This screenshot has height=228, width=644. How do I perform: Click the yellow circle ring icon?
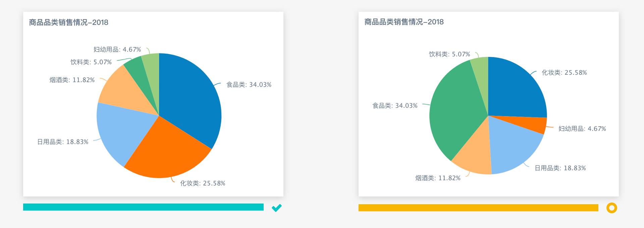pyautogui.click(x=611, y=208)
